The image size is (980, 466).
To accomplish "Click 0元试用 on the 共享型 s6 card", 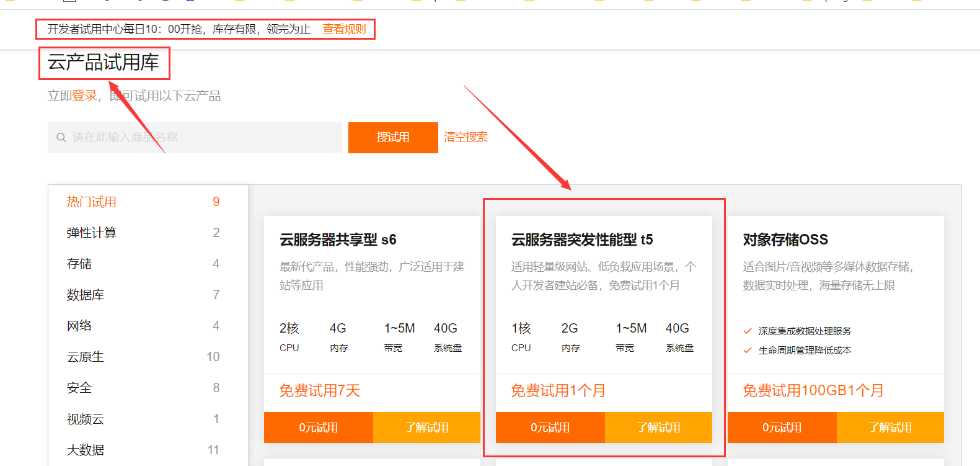I will pos(319,428).
